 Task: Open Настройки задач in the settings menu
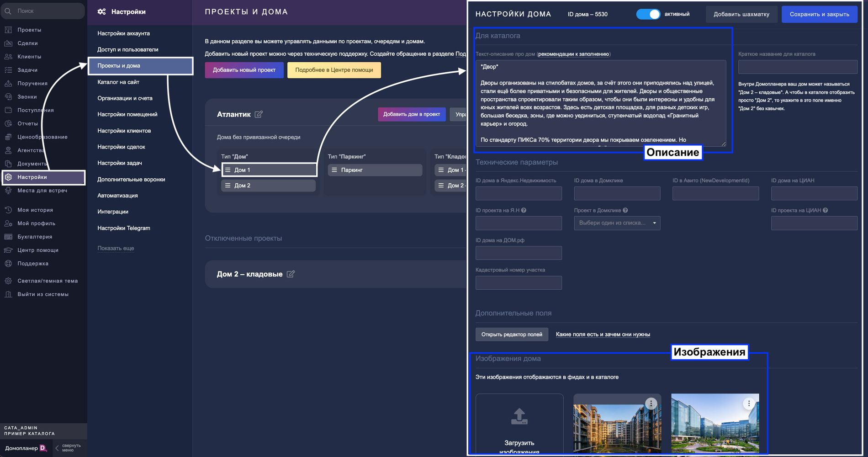(120, 163)
